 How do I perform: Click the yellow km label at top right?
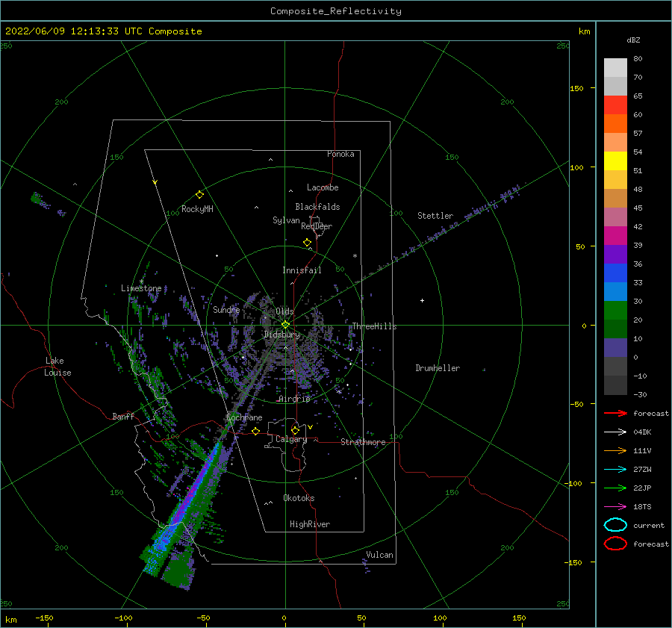(584, 31)
